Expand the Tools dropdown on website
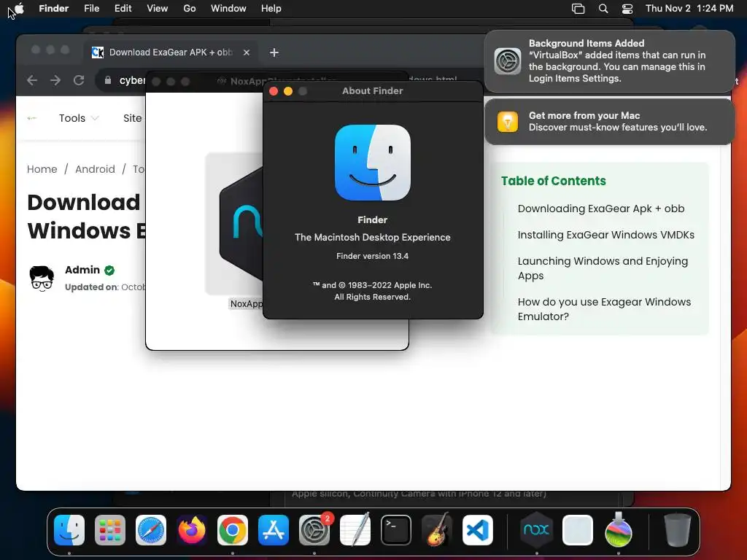 click(x=79, y=118)
